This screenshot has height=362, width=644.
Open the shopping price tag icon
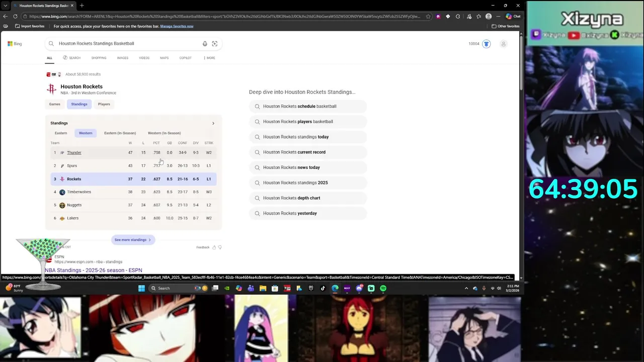(448, 16)
